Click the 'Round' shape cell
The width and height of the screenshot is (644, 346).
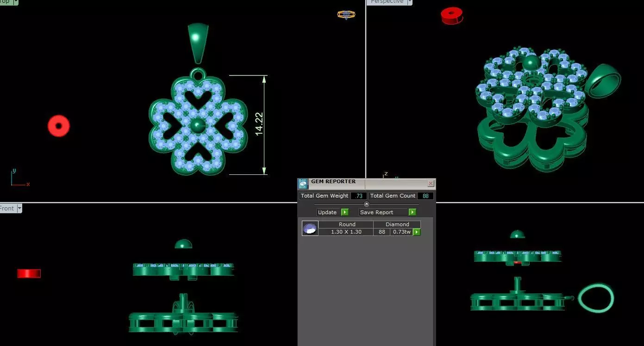pos(346,224)
